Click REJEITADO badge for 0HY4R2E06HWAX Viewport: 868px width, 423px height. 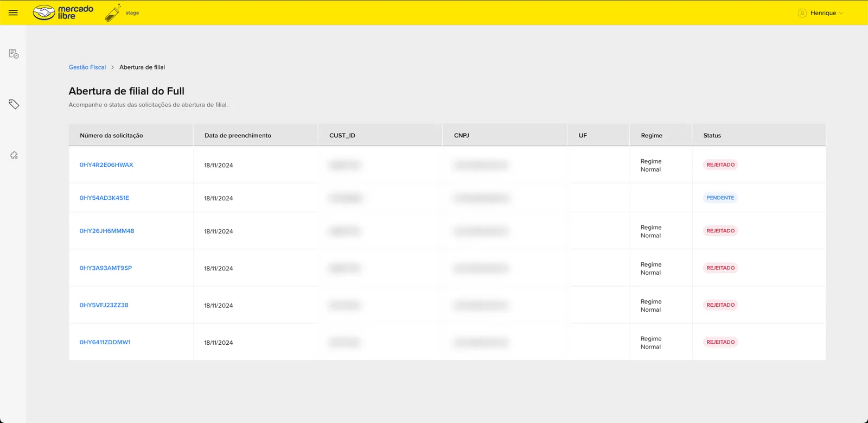(x=720, y=165)
